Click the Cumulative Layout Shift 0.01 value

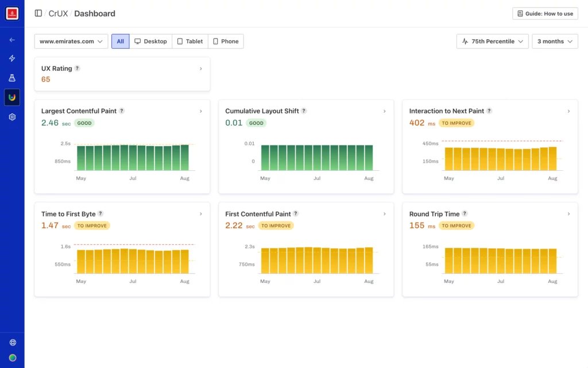point(234,123)
